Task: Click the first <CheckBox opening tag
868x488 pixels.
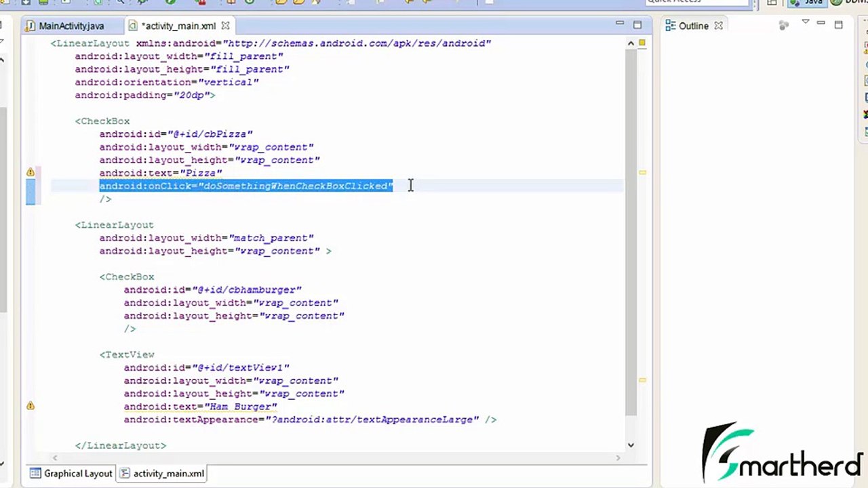Action: point(102,121)
